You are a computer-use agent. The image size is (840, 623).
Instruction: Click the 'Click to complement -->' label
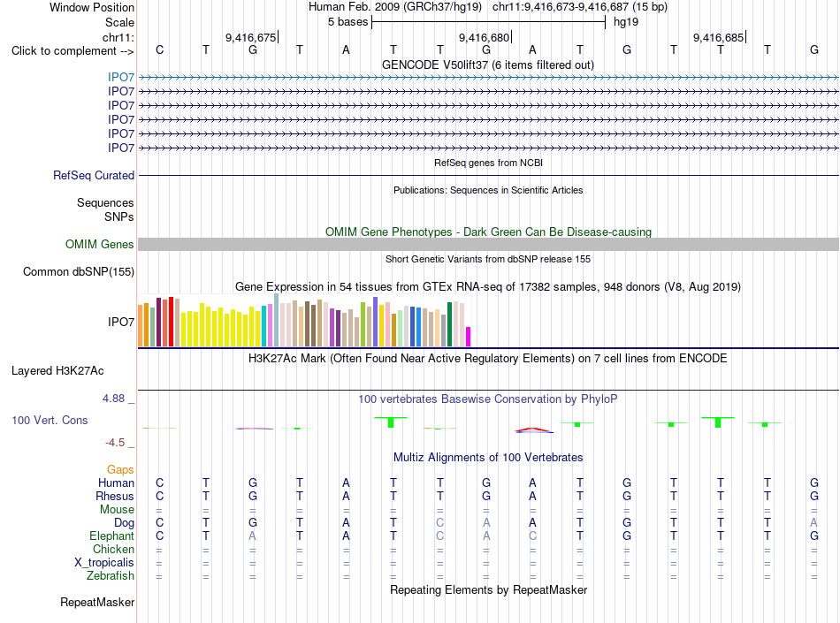coord(73,51)
